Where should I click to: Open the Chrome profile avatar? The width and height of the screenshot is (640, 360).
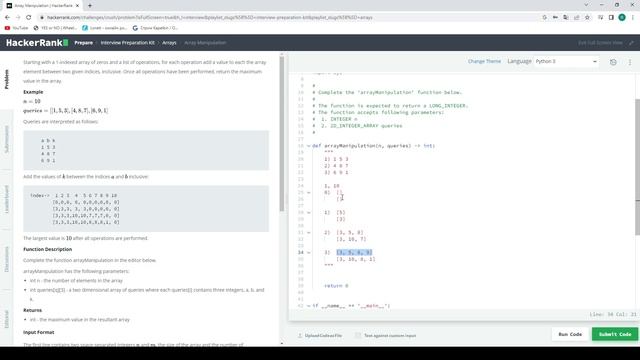coord(622,18)
